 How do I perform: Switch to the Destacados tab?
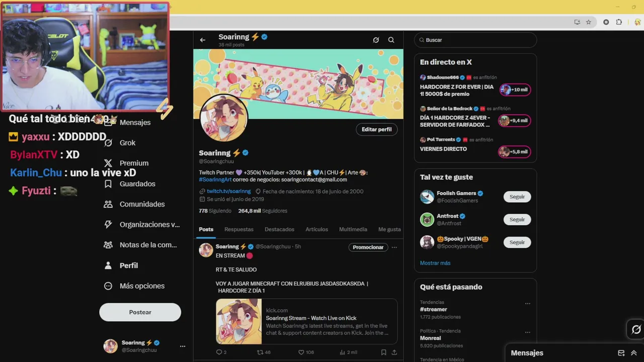point(279,229)
